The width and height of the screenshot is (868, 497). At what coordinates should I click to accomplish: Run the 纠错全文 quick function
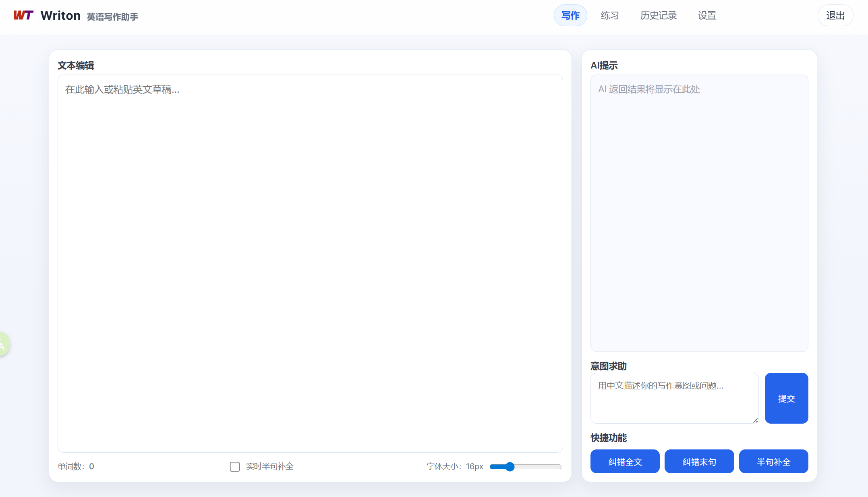pos(625,462)
